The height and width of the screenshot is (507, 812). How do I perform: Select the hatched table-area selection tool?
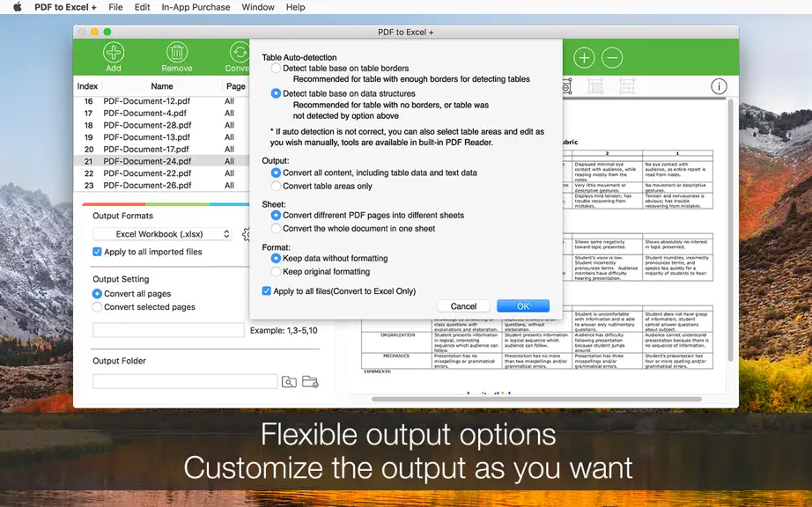pos(595,86)
